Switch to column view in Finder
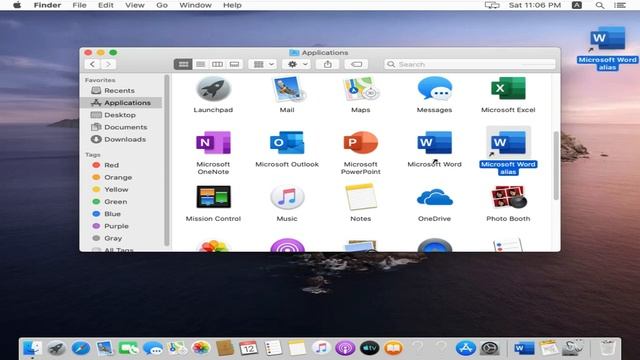The height and width of the screenshot is (360, 640). click(217, 64)
